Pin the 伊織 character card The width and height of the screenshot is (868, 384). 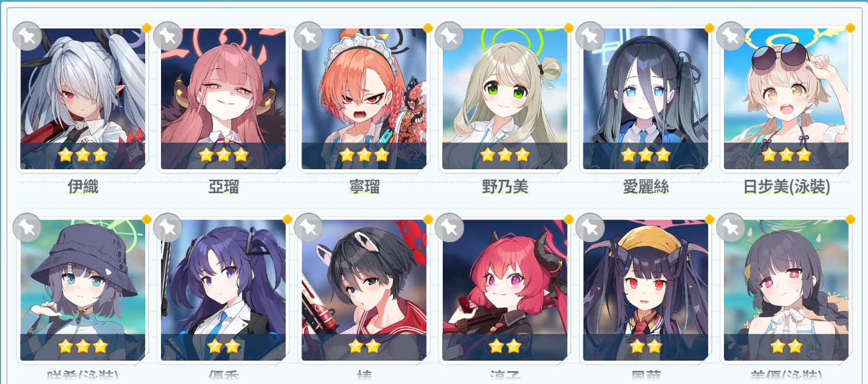click(x=27, y=36)
